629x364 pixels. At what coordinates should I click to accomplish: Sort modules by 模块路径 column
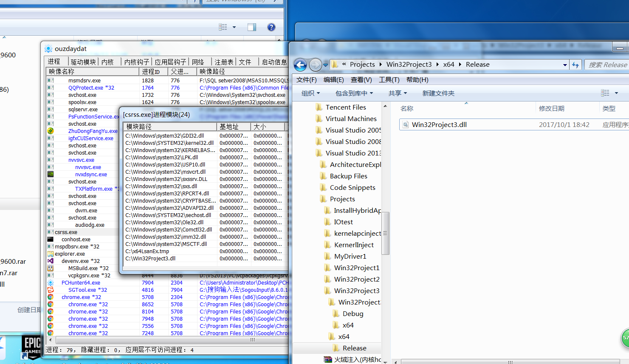click(170, 127)
